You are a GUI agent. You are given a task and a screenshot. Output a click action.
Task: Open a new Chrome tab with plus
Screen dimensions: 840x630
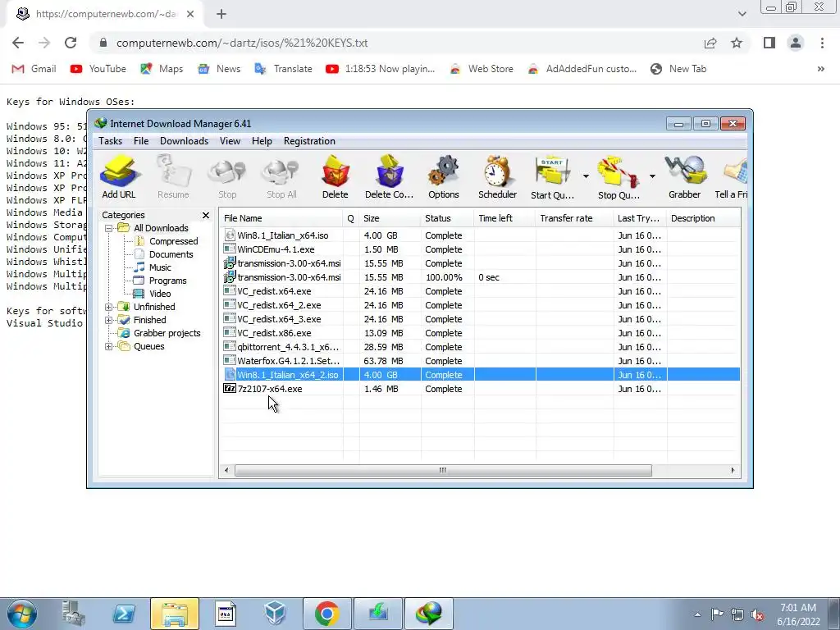(x=221, y=14)
